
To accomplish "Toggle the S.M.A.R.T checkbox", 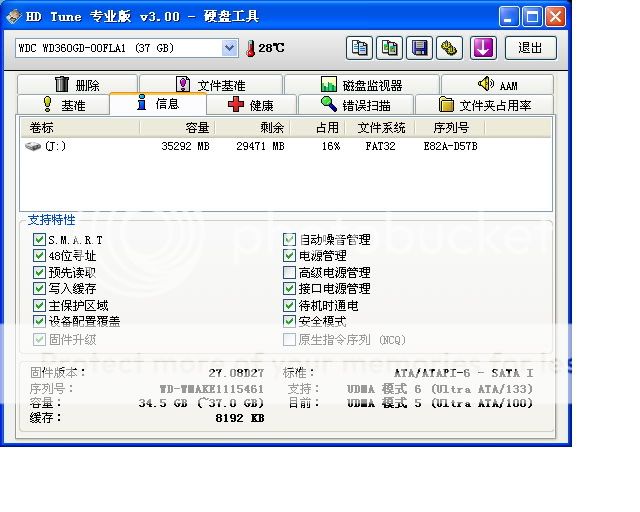I will [40, 240].
